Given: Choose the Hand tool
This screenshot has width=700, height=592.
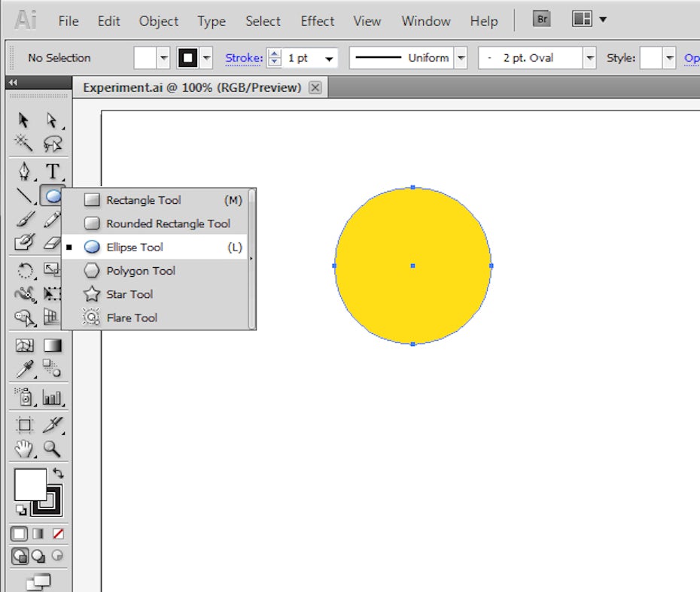Looking at the screenshot, I should [25, 449].
